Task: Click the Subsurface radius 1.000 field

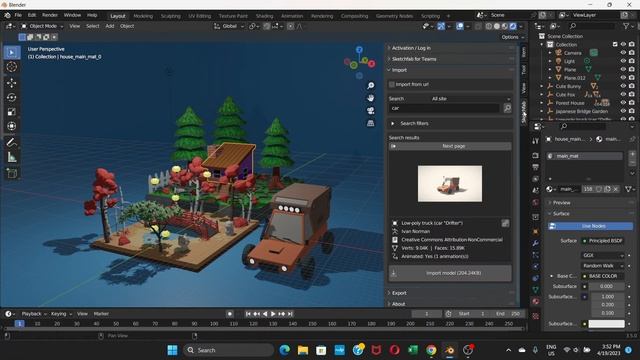Action: tap(606, 297)
